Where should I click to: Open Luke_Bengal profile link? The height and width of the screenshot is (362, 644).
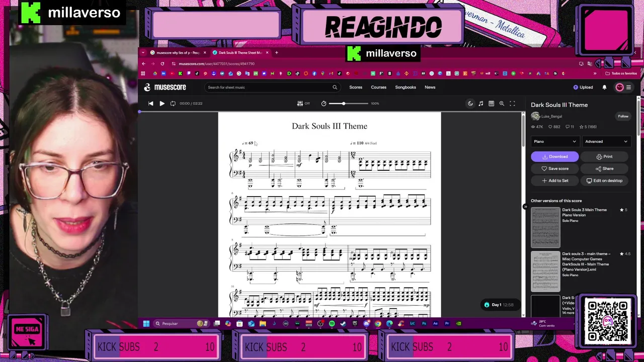[551, 116]
